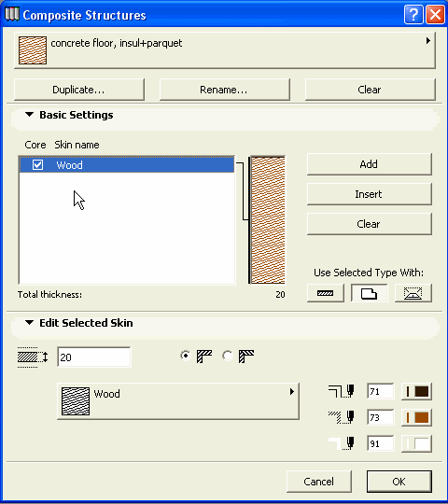Click the skin thickness icon
This screenshot has height=504, width=448.
point(33,357)
